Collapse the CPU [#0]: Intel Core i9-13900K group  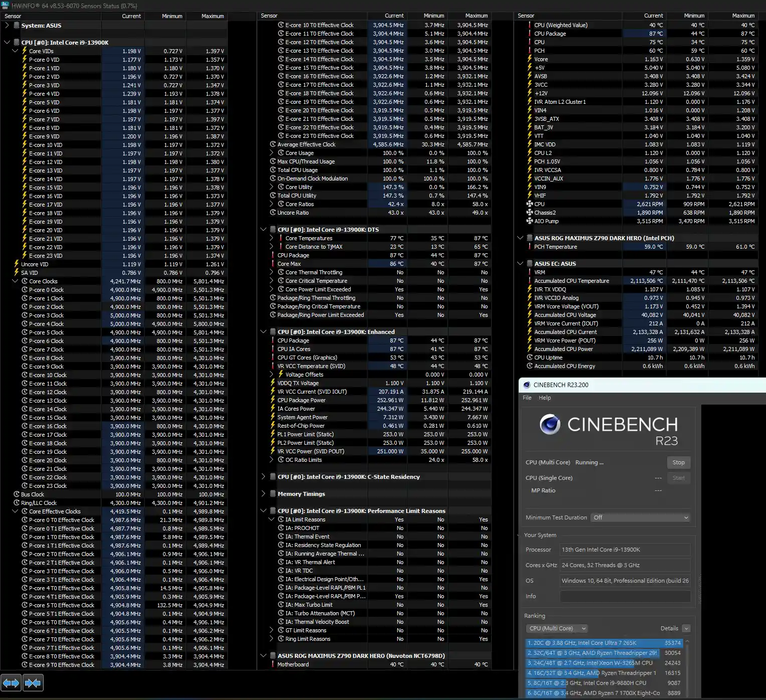click(x=7, y=43)
